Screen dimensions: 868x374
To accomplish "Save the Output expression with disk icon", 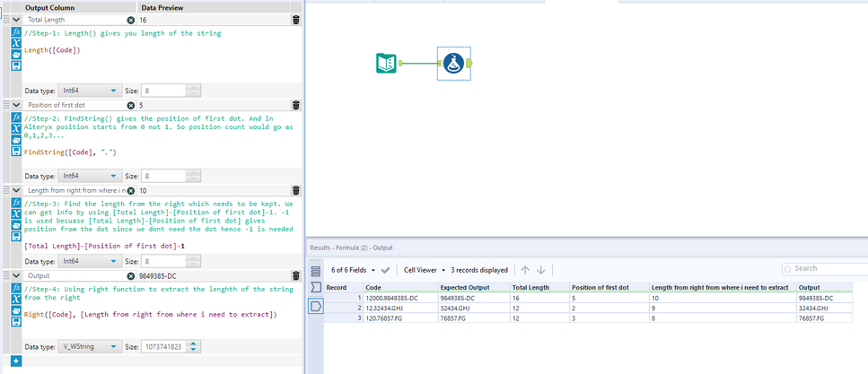I will [17, 321].
